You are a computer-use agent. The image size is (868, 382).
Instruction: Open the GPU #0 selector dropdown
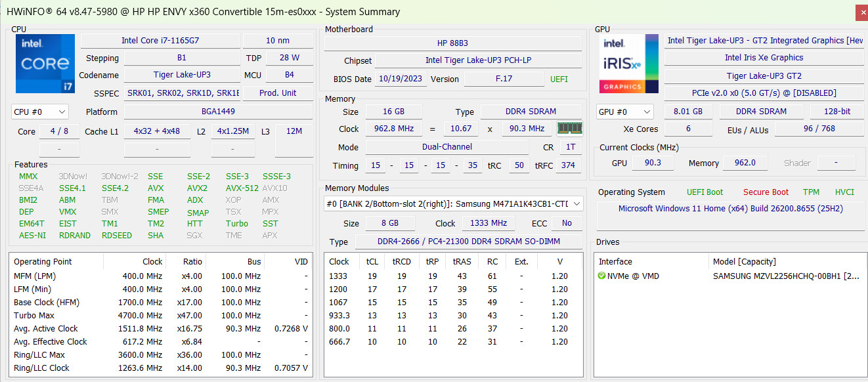pos(625,112)
